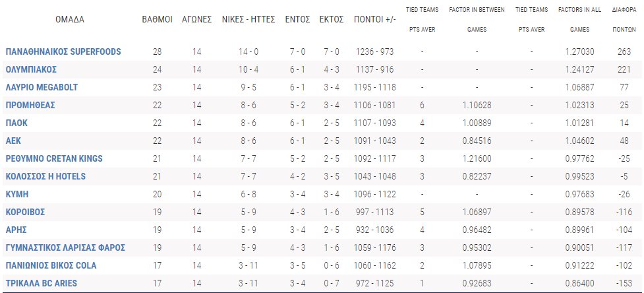
Task: Click the ΟΛΥΜΠΙΑΚΟΣ team name
Action: 31,69
